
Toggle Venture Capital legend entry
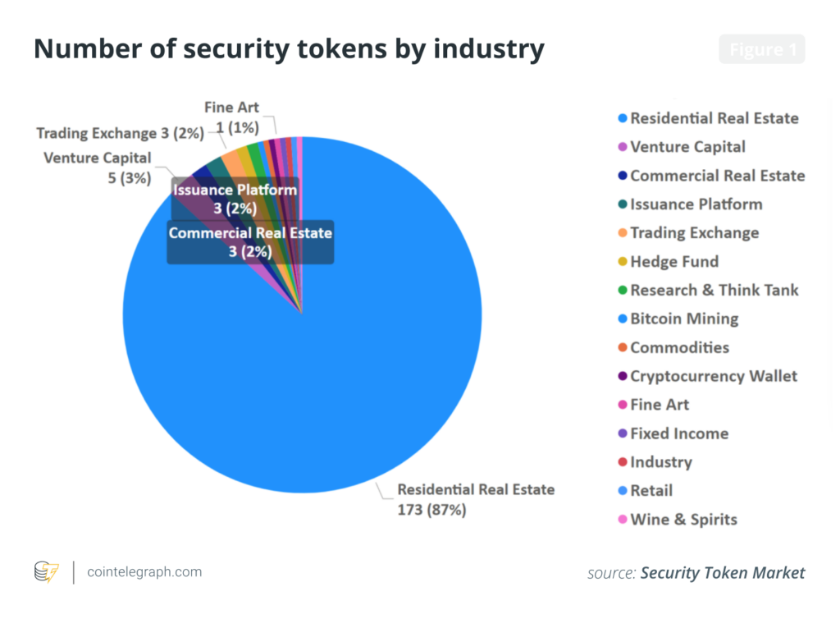click(682, 147)
